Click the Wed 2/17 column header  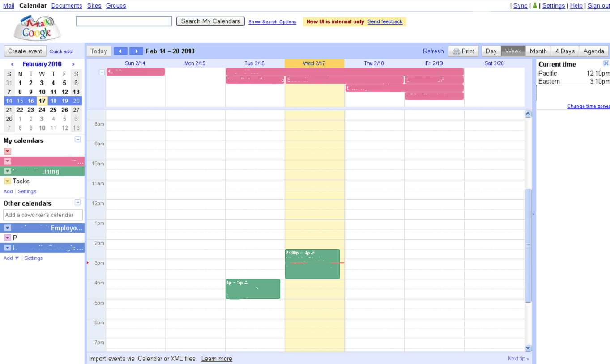point(314,63)
